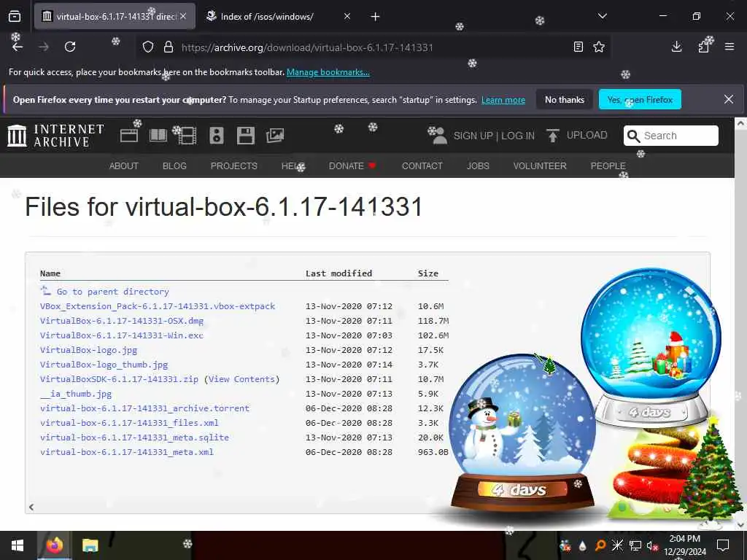Open virtual-box-6.1.17-141331_meta.sqlite link
Viewport: 747px width, 560px height.
point(134,437)
